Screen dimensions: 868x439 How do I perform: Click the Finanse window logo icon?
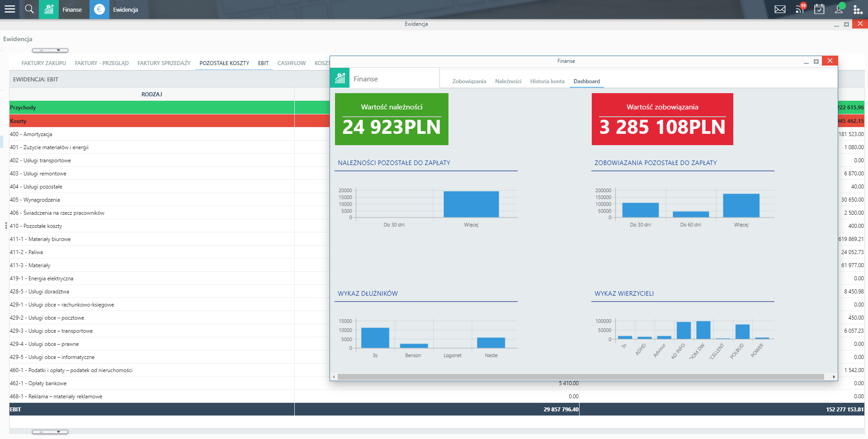pos(340,78)
